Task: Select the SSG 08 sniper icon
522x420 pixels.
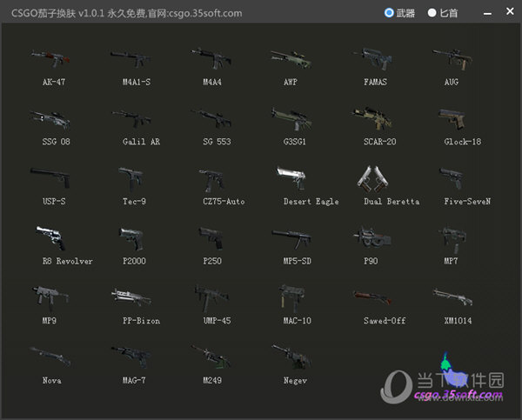Action: pyautogui.click(x=50, y=118)
